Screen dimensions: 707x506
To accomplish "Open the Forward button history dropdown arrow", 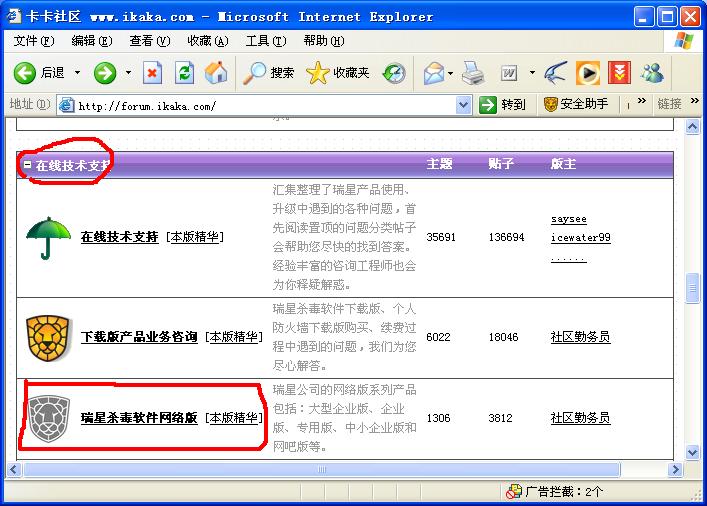I will pyautogui.click(x=129, y=73).
